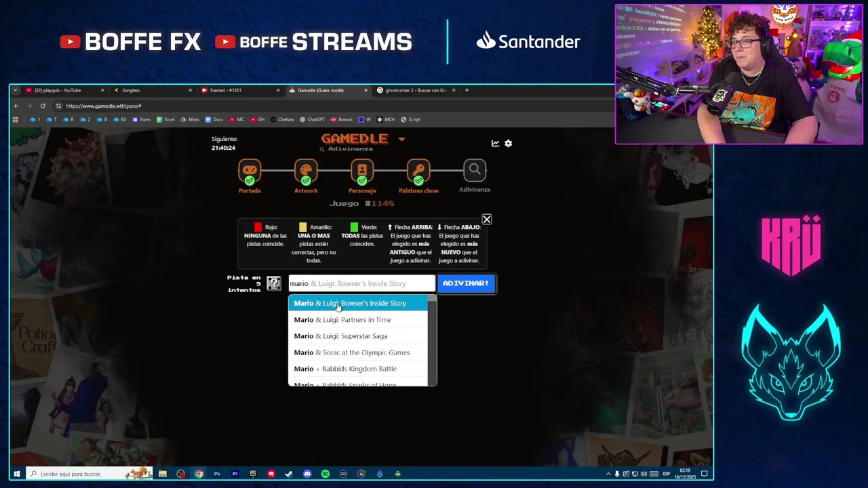Select Mario & Luigi: Bowser's Inside Story
The image size is (868, 488).
(358, 303)
